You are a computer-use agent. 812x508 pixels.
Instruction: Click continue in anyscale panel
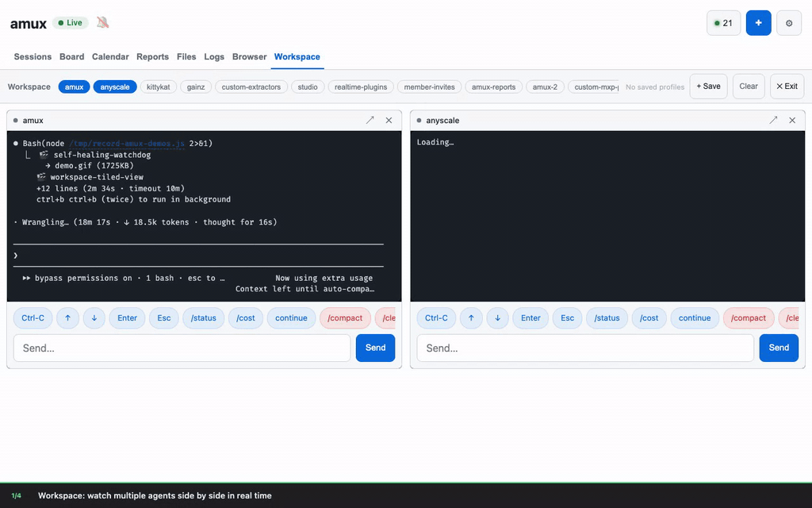[695, 317]
